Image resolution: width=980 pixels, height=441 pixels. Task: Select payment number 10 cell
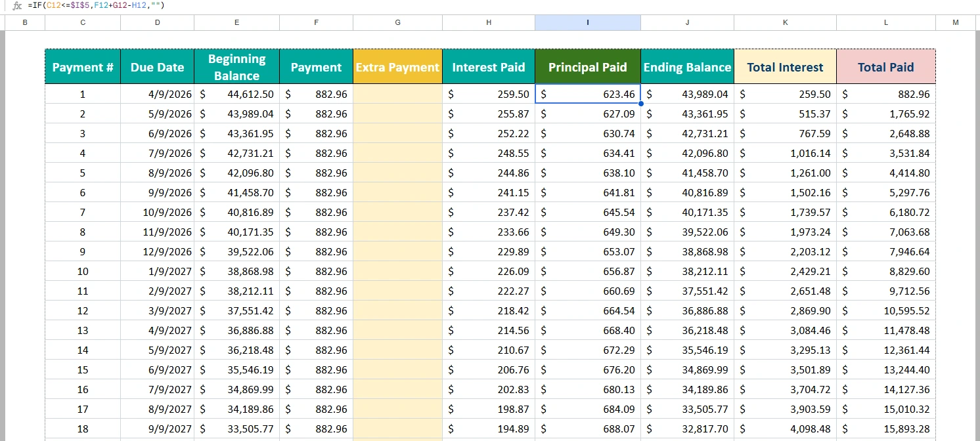(82, 271)
